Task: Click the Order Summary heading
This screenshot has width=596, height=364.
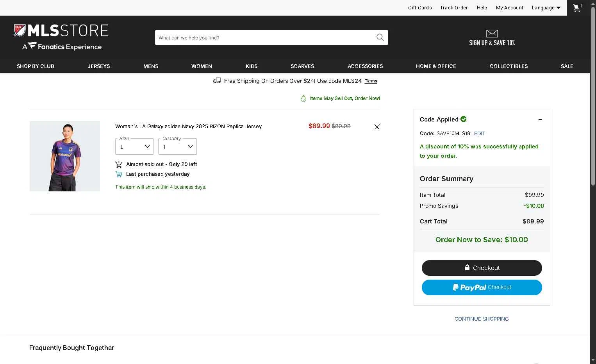Action: tap(446, 179)
